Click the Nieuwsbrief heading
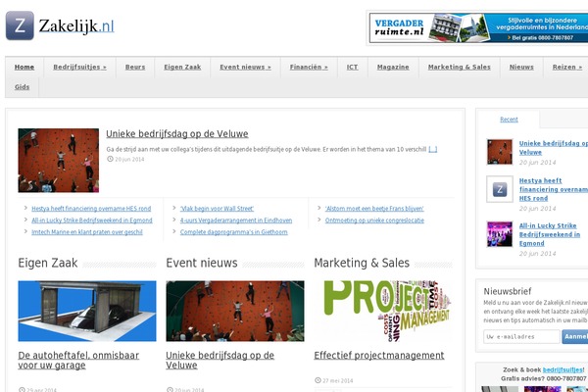This screenshot has height=392, width=588. point(508,291)
